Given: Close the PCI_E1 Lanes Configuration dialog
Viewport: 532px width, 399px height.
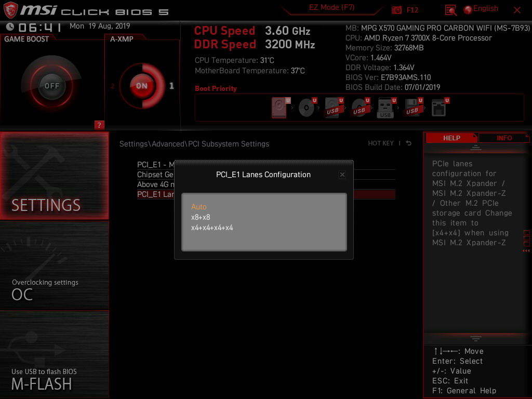Looking at the screenshot, I should point(342,175).
